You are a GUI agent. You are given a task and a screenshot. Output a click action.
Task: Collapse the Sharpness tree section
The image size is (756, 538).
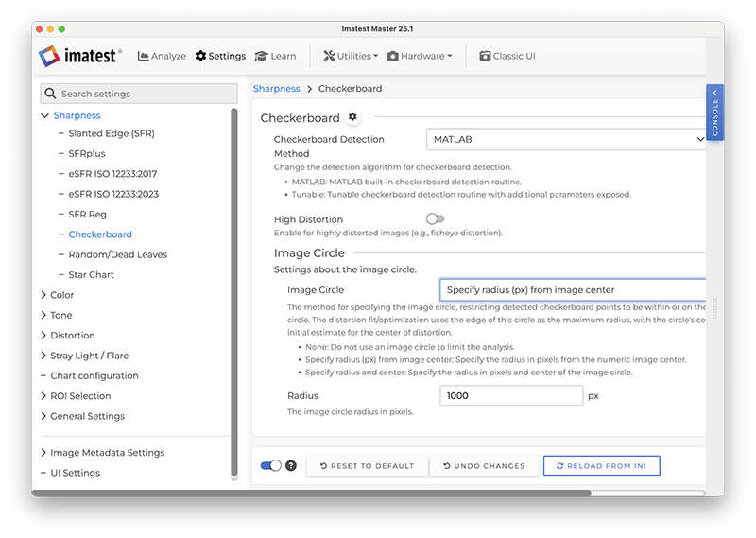[x=44, y=115]
